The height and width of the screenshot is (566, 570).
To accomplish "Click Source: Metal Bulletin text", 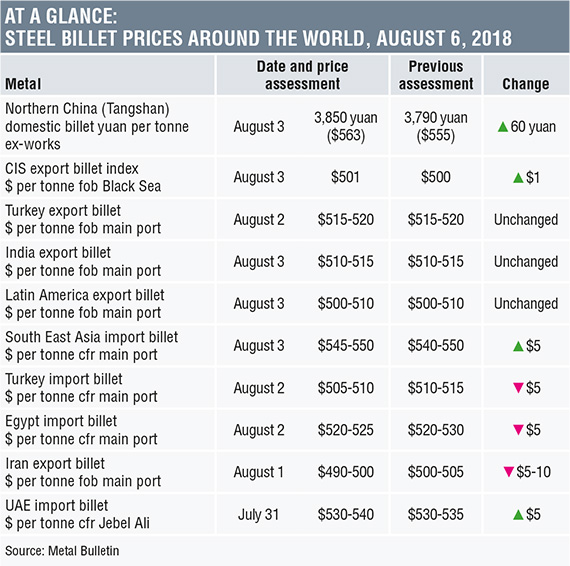I will click(x=62, y=551).
